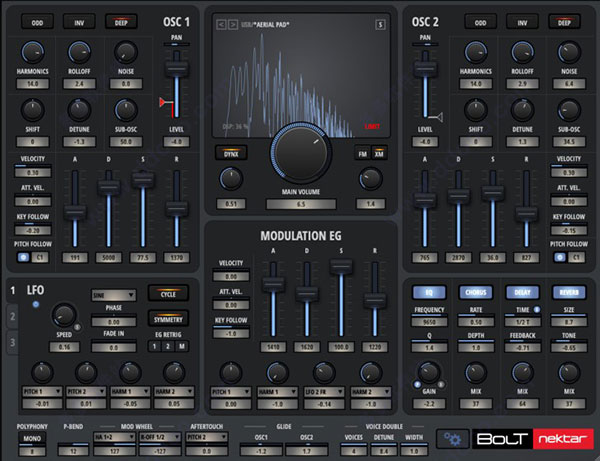Toggle OSC 2 DEEP button
Screen dimensions: 600x461
pyautogui.click(x=564, y=23)
